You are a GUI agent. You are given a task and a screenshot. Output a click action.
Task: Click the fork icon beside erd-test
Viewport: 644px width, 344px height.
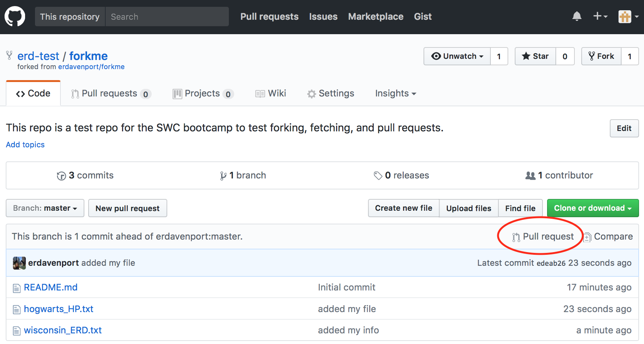pos(10,55)
